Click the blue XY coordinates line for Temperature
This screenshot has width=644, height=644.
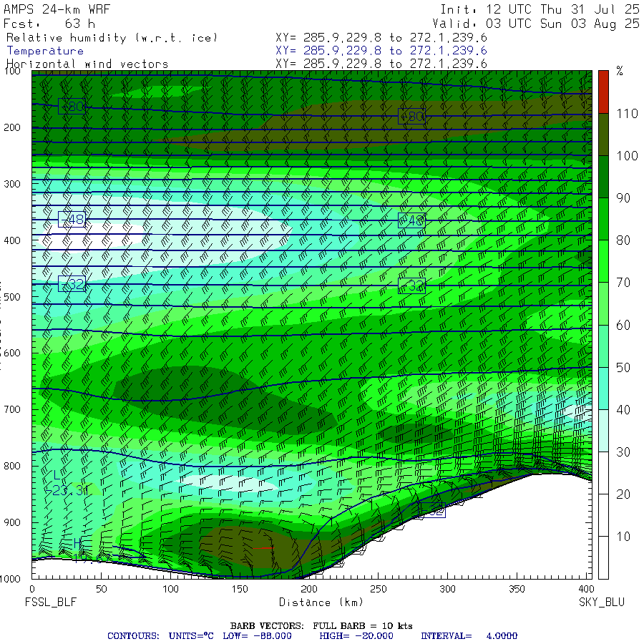[381, 51]
